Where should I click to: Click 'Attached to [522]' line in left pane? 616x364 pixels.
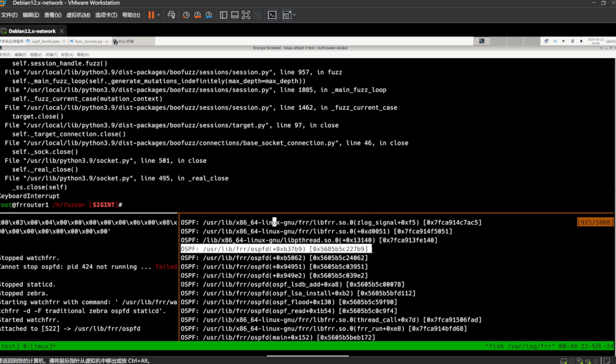70,328
